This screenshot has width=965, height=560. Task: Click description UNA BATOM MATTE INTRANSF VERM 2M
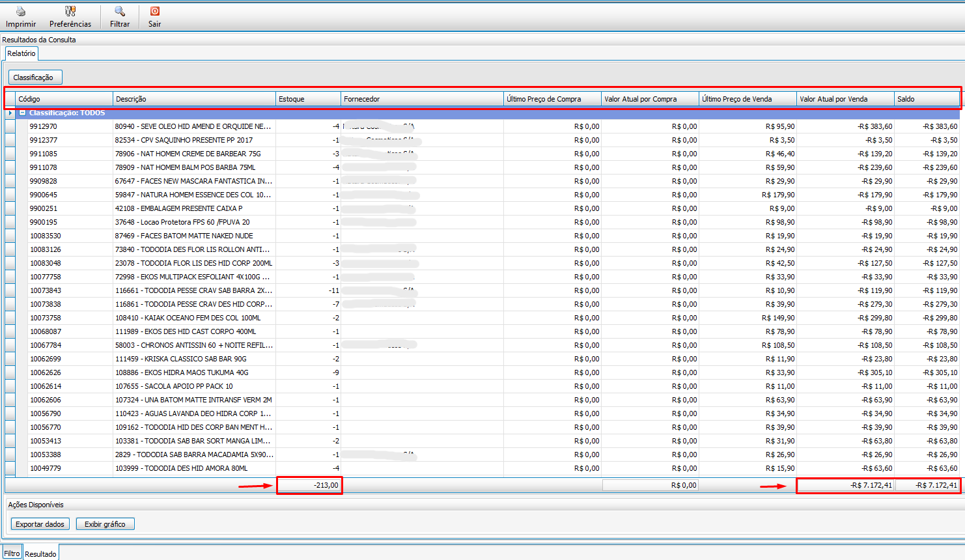(193, 400)
